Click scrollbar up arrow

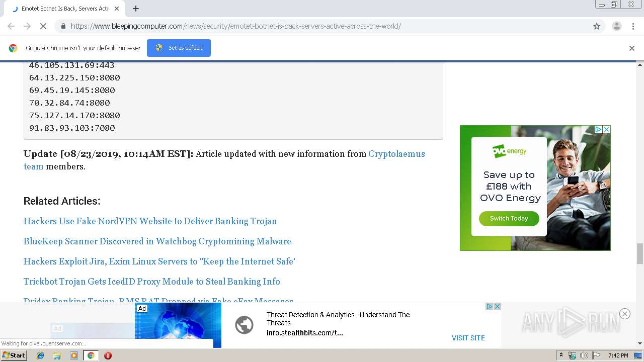pos(640,65)
